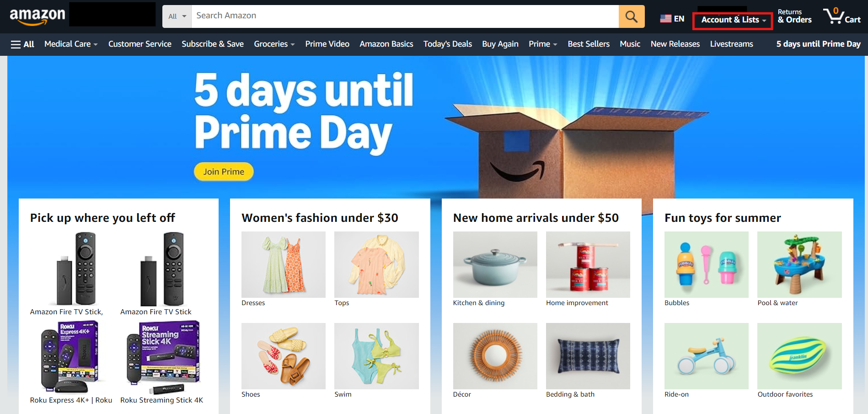Image resolution: width=868 pixels, height=414 pixels.
Task: Go to Today's Deals
Action: 447,44
